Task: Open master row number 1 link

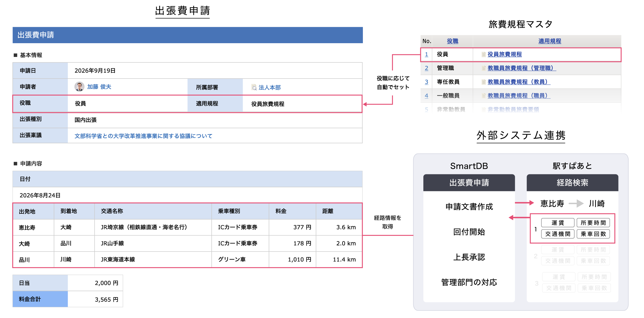Action: click(426, 54)
